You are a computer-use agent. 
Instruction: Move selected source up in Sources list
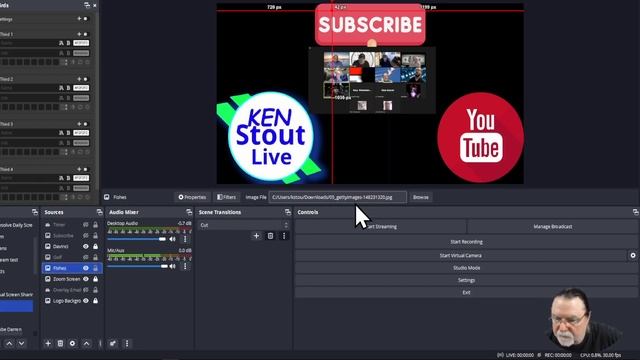click(87, 344)
